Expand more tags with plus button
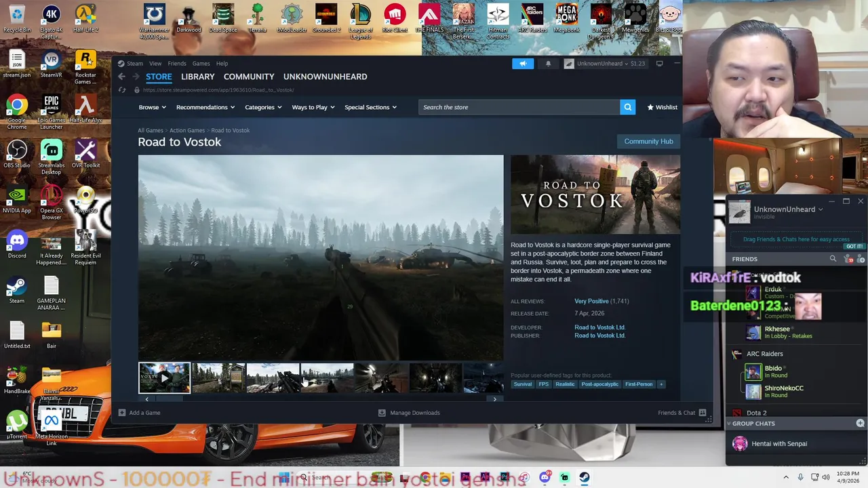868x488 pixels. click(x=661, y=384)
